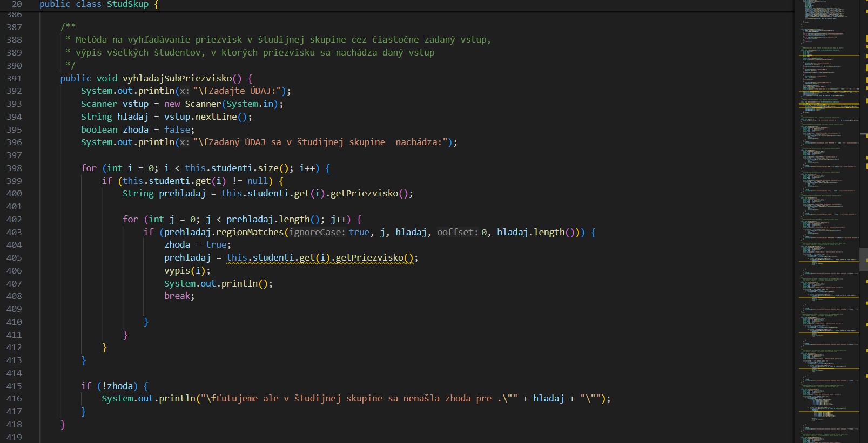Click the 'ooffset:' inlay hint
Screen dimensions: 868x443
coord(457,232)
